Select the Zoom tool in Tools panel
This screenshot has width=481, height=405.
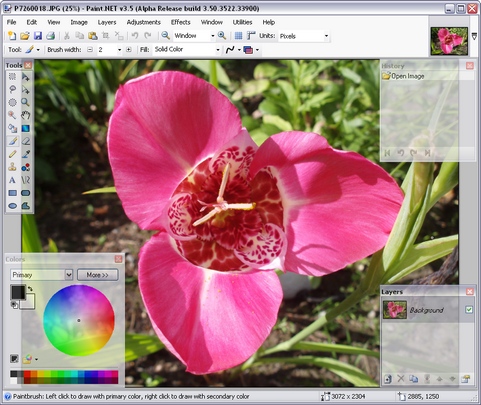pos(25,102)
